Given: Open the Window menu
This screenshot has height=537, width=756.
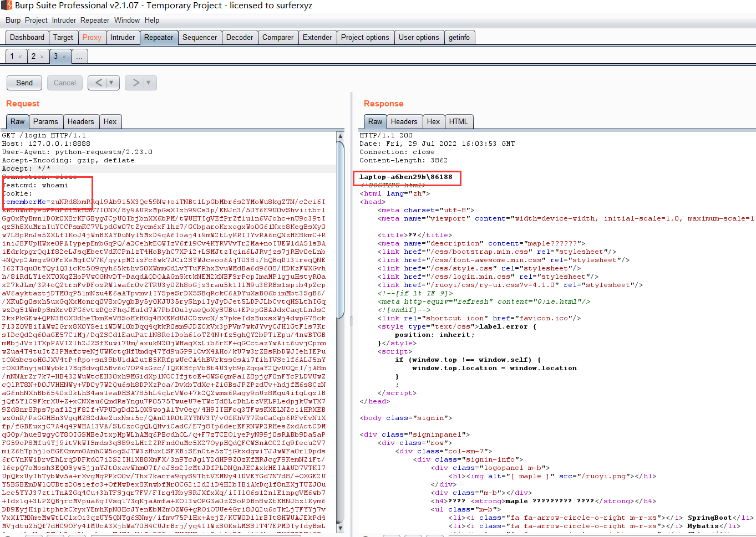Looking at the screenshot, I should [127, 21].
